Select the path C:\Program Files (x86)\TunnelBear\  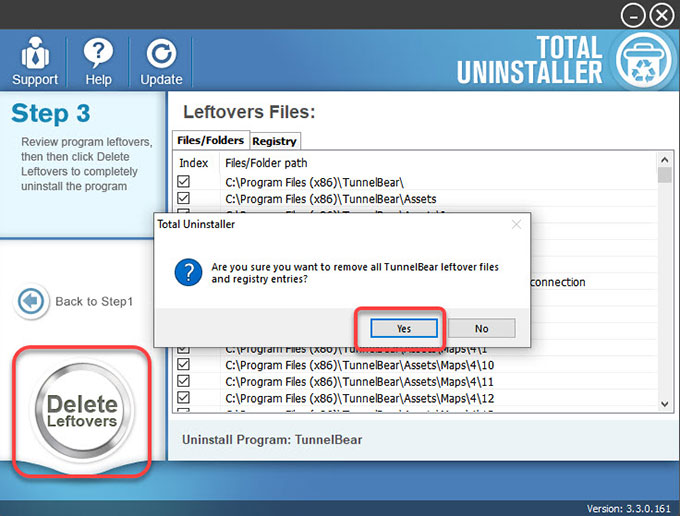pyautogui.click(x=314, y=183)
